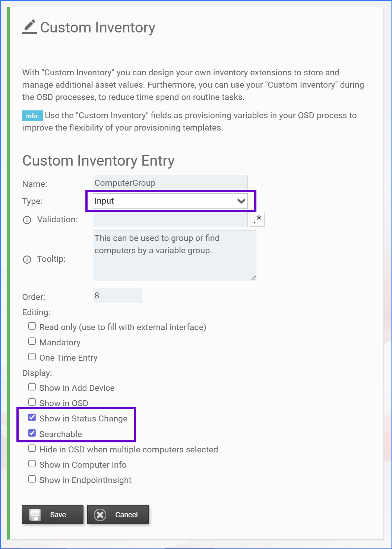Click the blue Info badge

click(x=32, y=116)
